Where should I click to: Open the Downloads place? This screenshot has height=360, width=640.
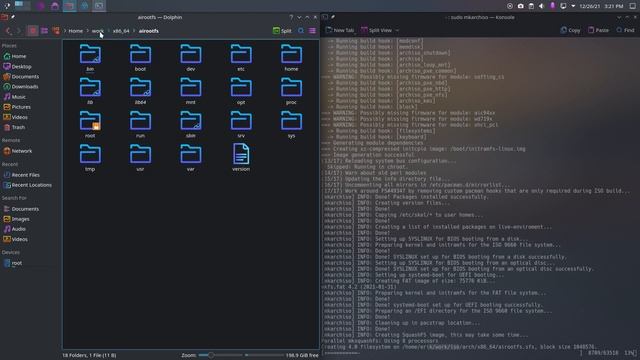tap(20, 87)
